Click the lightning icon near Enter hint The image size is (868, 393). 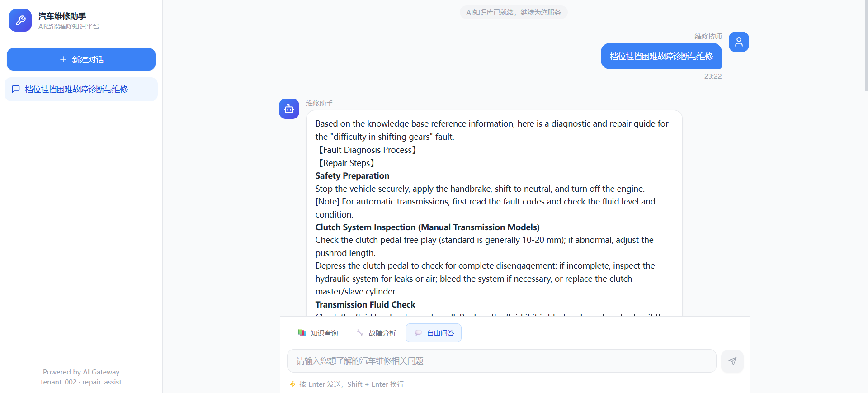pos(292,384)
